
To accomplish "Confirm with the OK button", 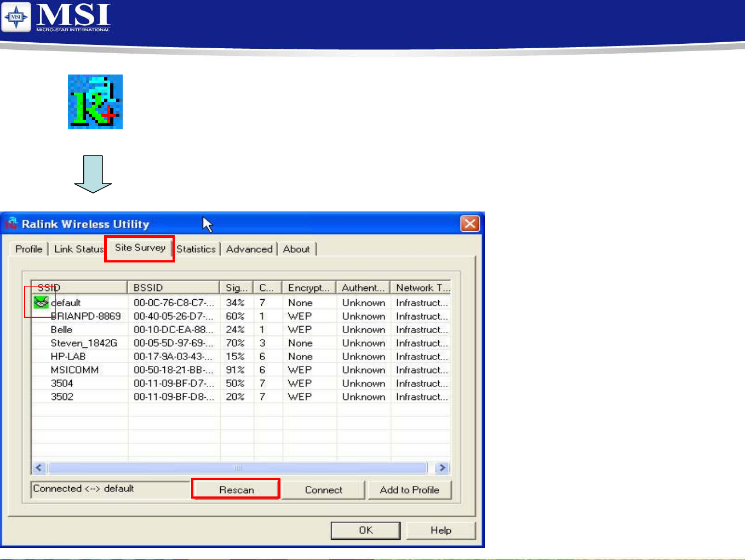I will [366, 530].
